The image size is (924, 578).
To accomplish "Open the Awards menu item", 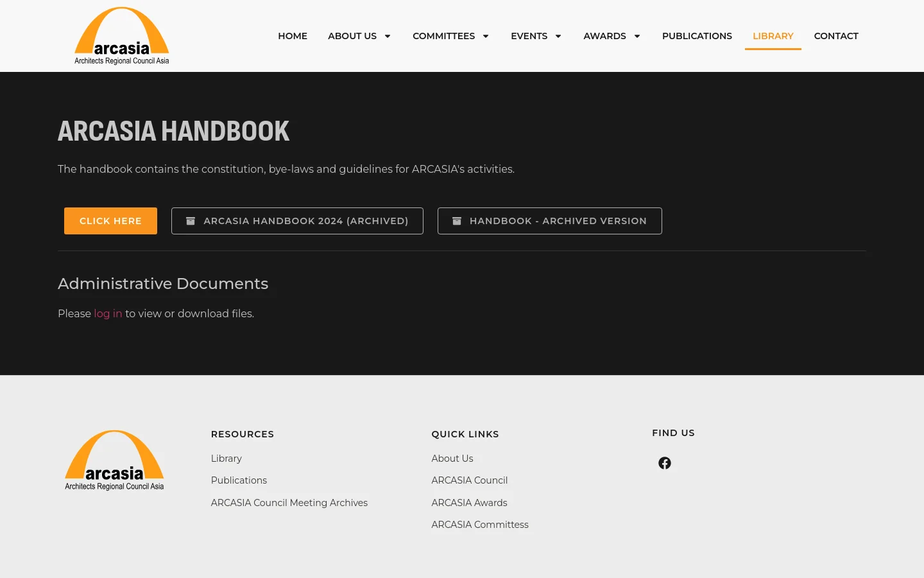I will (x=605, y=36).
